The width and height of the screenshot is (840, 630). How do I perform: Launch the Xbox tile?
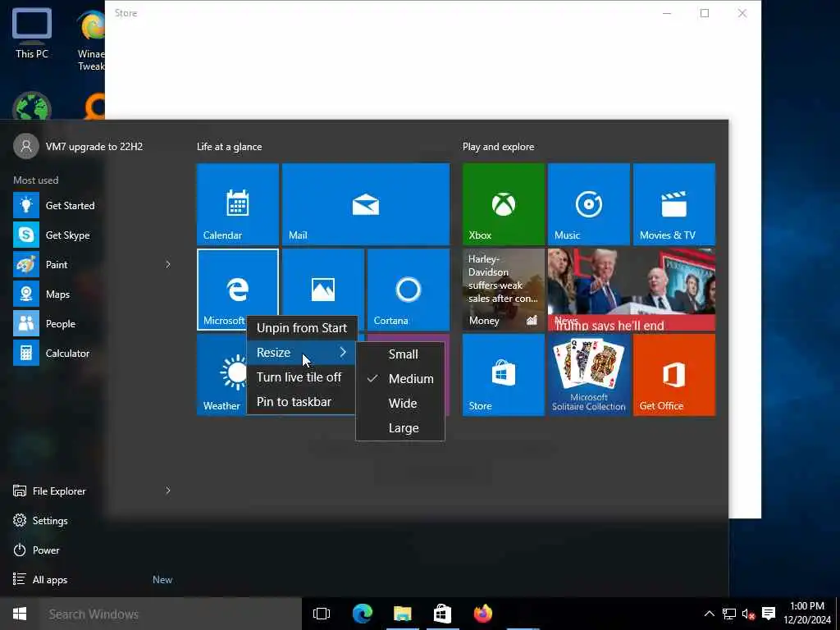point(503,204)
